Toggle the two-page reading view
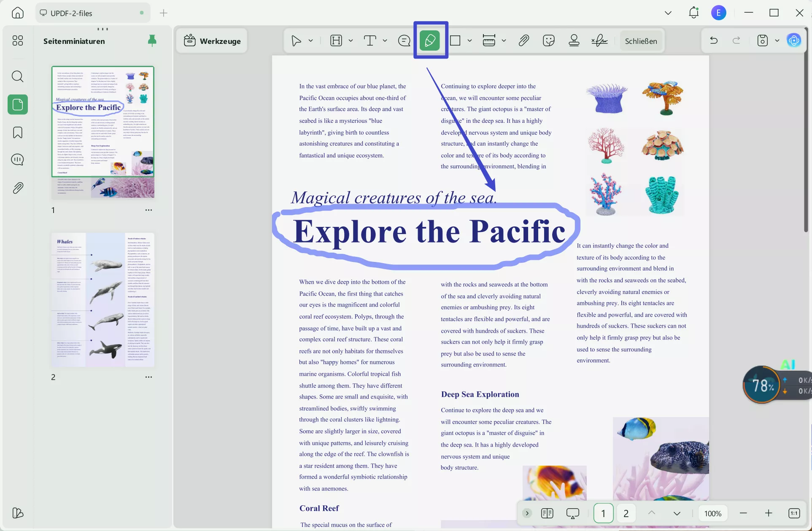Viewport: 812px width, 531px height. click(547, 513)
